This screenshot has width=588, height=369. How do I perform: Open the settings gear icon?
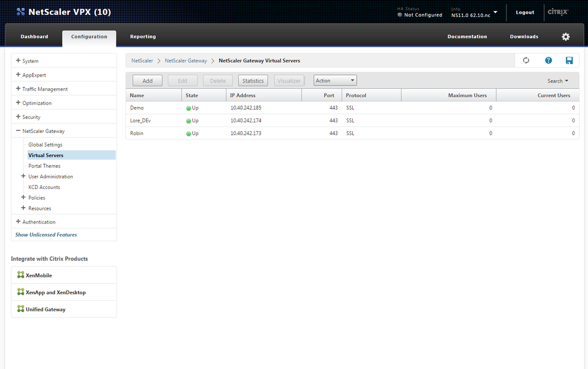pyautogui.click(x=565, y=36)
